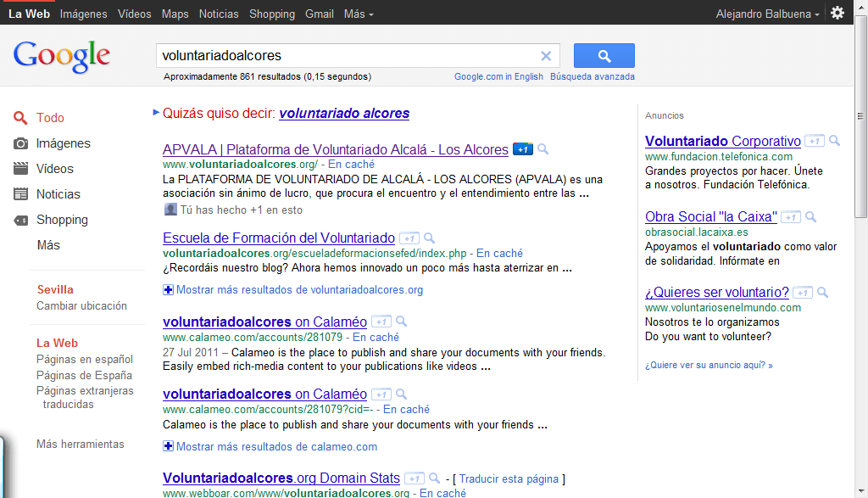
Task: Toggle +1 on first Calaméo result
Action: tap(381, 322)
